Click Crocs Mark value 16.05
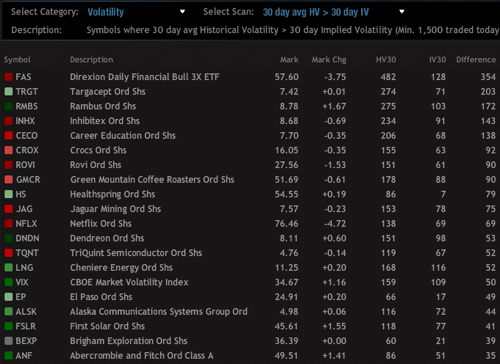 pos(287,150)
